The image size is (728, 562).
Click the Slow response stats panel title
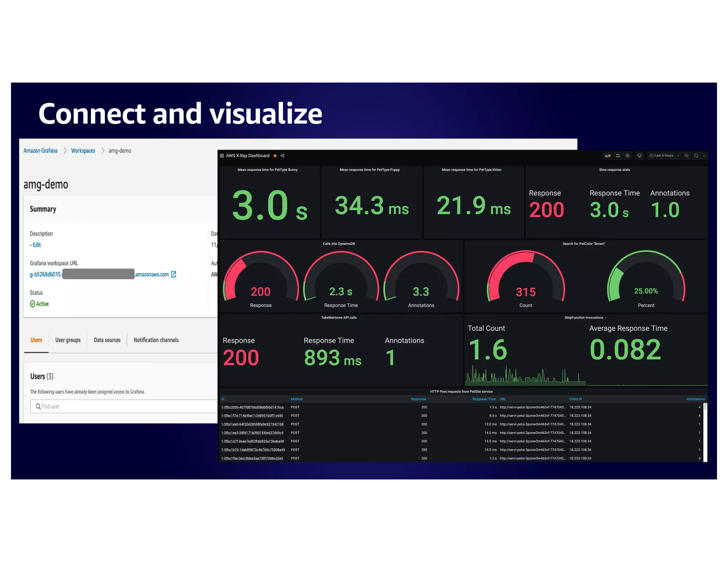(614, 170)
